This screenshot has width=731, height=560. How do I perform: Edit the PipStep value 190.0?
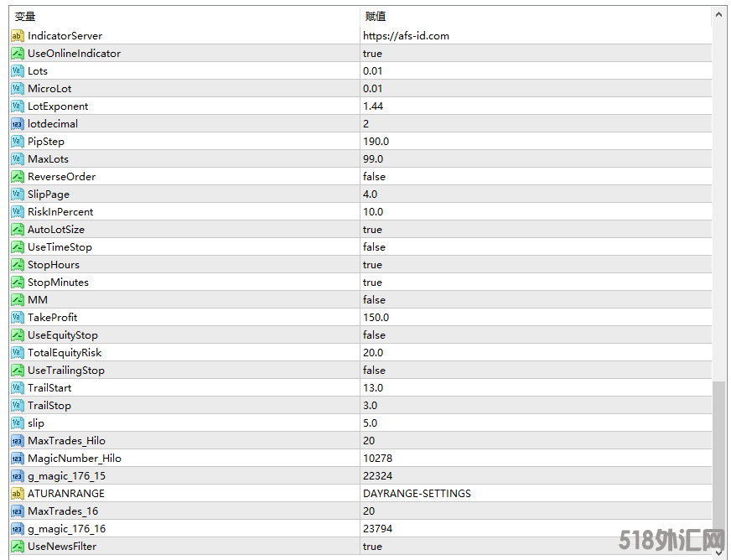(376, 142)
